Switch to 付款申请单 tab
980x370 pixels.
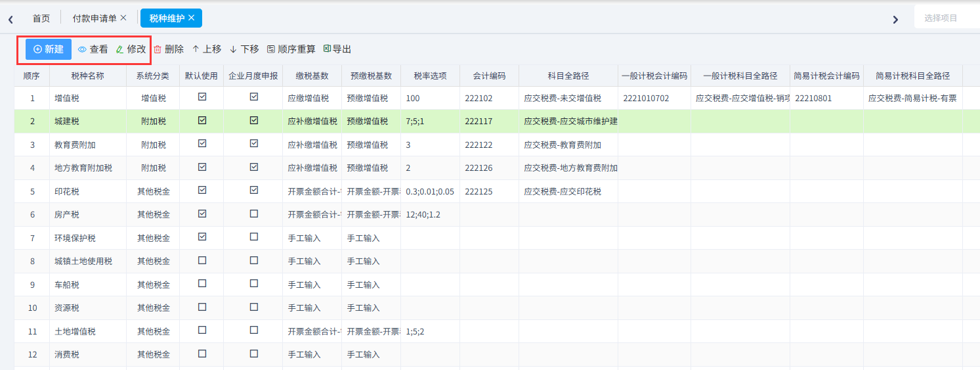coord(95,18)
